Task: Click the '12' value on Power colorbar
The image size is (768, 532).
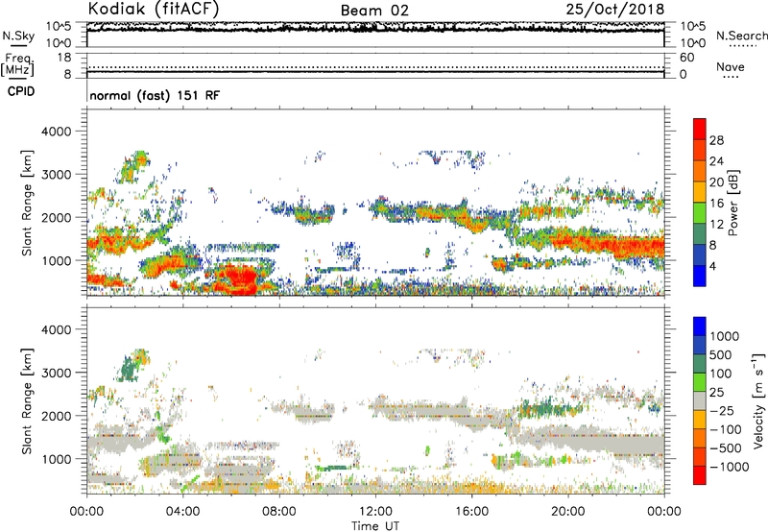Action: pyautogui.click(x=716, y=225)
